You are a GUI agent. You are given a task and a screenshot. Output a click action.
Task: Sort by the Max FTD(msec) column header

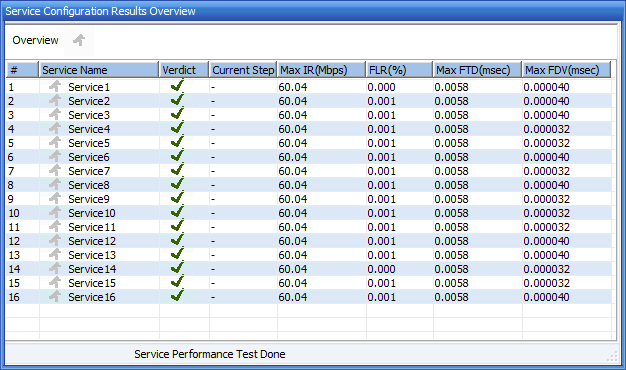click(x=477, y=70)
